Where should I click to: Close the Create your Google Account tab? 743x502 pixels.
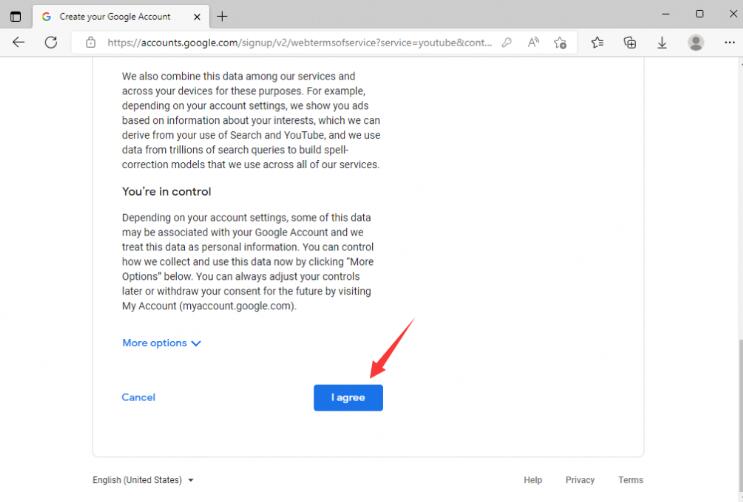197,17
